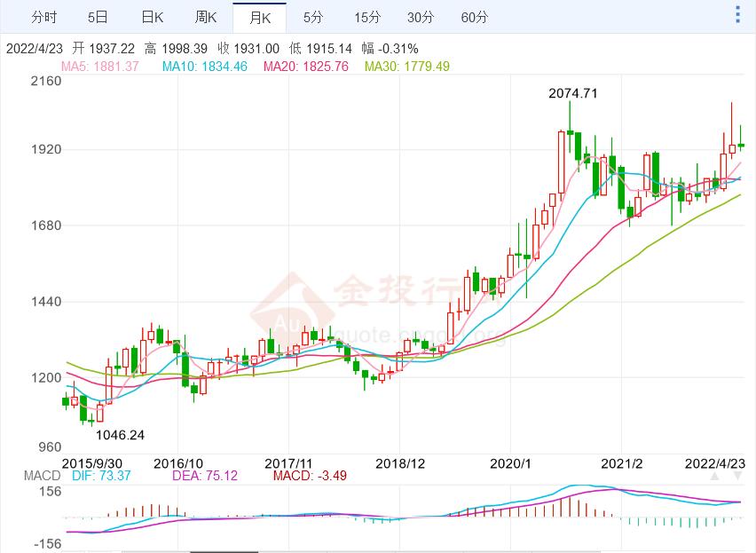Click the MA5: 1881.37 legend label
This screenshot has height=553, width=756.
99,66
